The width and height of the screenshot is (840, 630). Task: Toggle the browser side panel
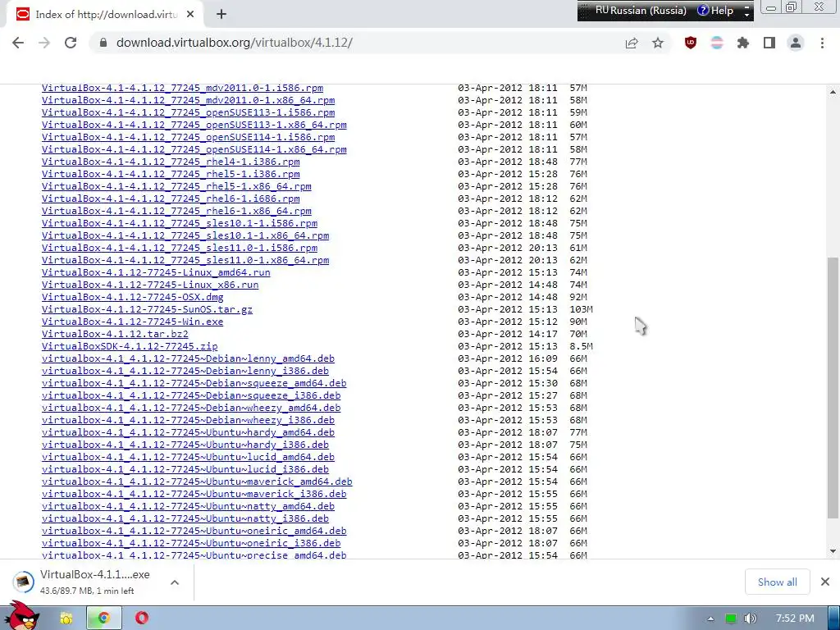[x=769, y=43]
